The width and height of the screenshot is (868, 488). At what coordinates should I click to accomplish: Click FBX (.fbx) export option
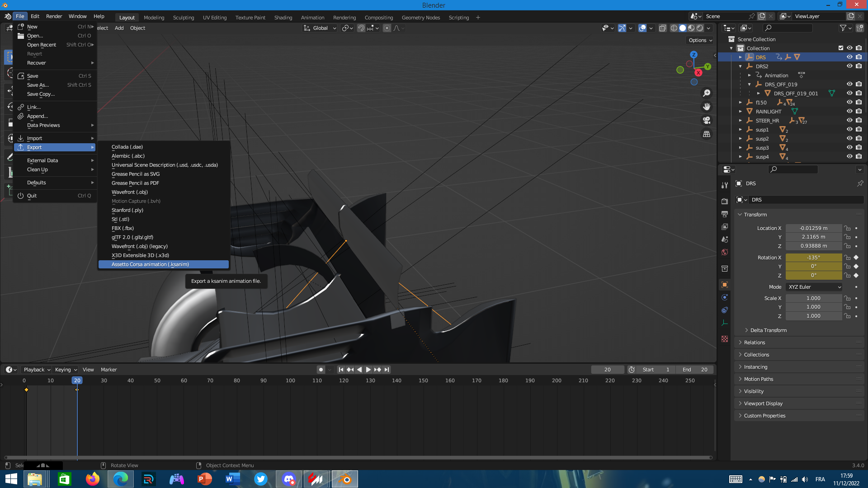point(123,228)
